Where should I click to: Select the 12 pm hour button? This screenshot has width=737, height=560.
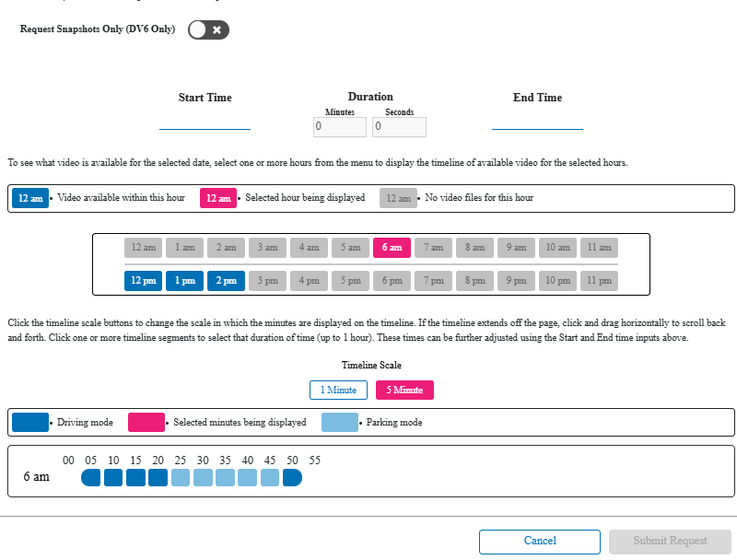[x=143, y=281]
